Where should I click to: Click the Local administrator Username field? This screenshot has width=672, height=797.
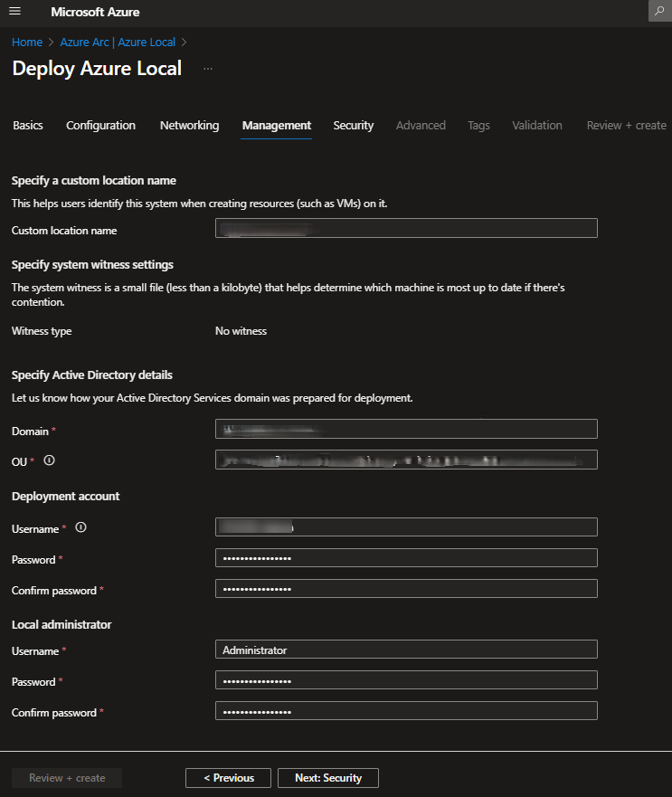point(406,649)
